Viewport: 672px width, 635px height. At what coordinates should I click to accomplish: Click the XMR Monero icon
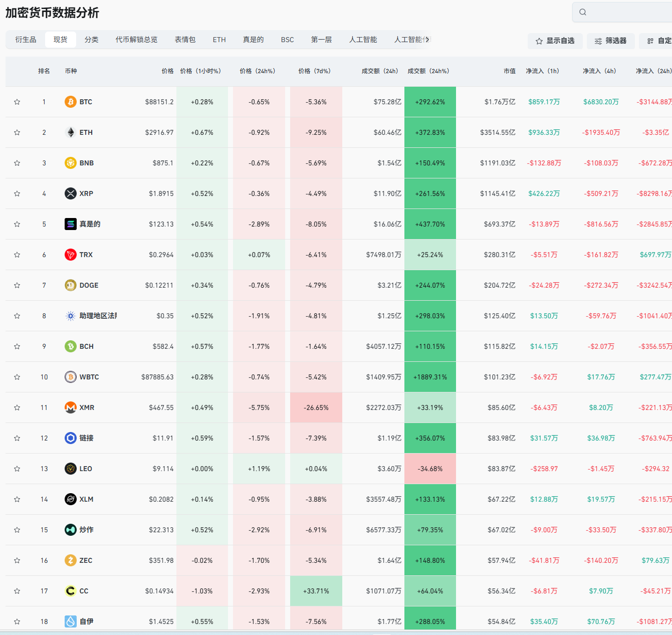(x=71, y=407)
